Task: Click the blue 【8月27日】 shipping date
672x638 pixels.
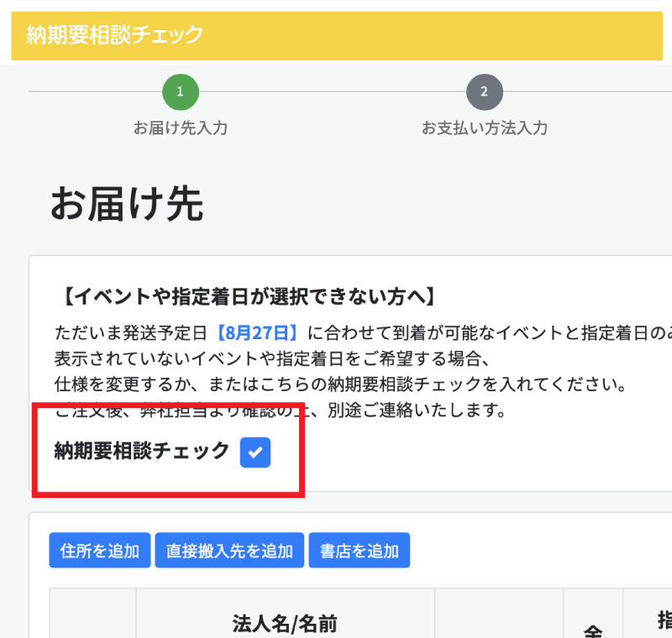Action: [257, 332]
